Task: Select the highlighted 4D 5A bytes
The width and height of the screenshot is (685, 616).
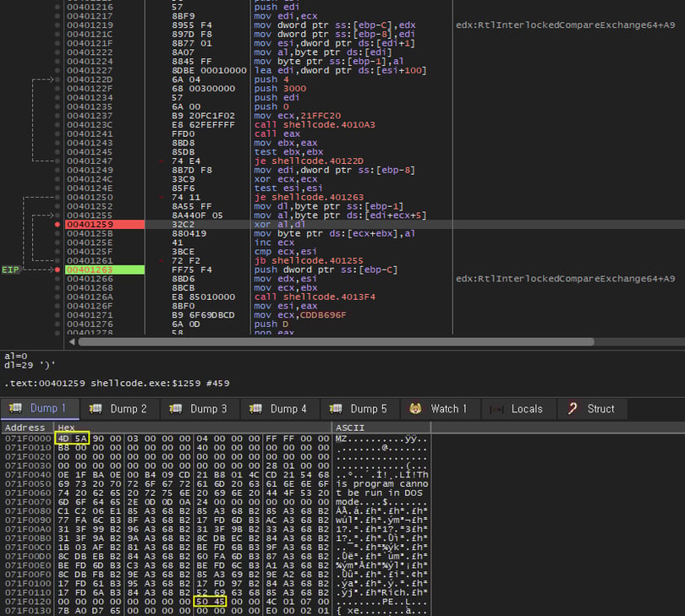Action: pos(72,439)
